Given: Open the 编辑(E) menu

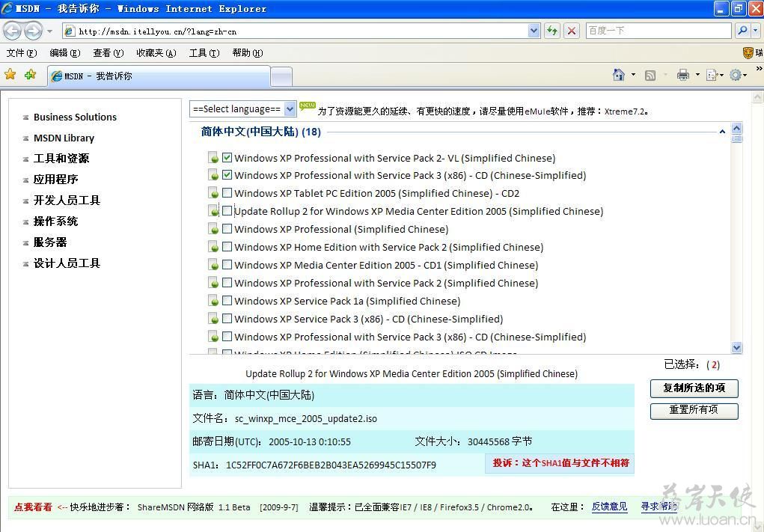Looking at the screenshot, I should (65, 52).
